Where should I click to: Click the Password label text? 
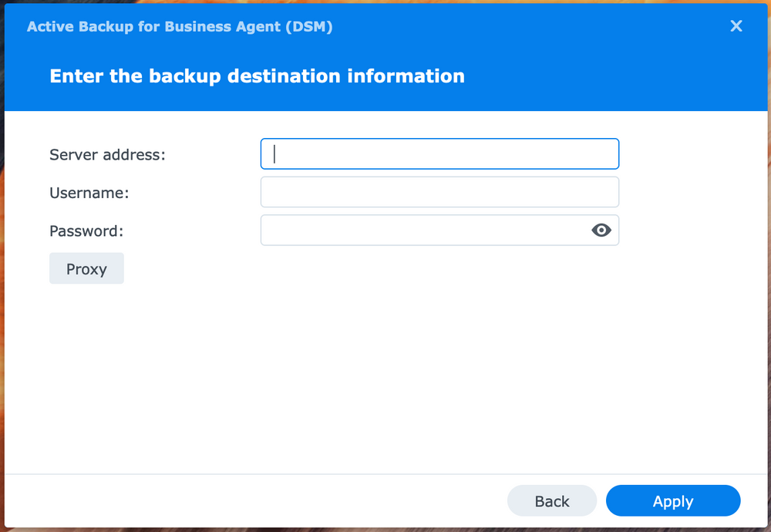86,231
